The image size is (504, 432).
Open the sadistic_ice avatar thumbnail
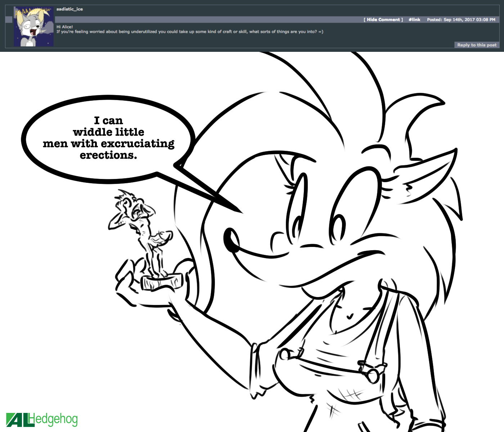tap(34, 26)
